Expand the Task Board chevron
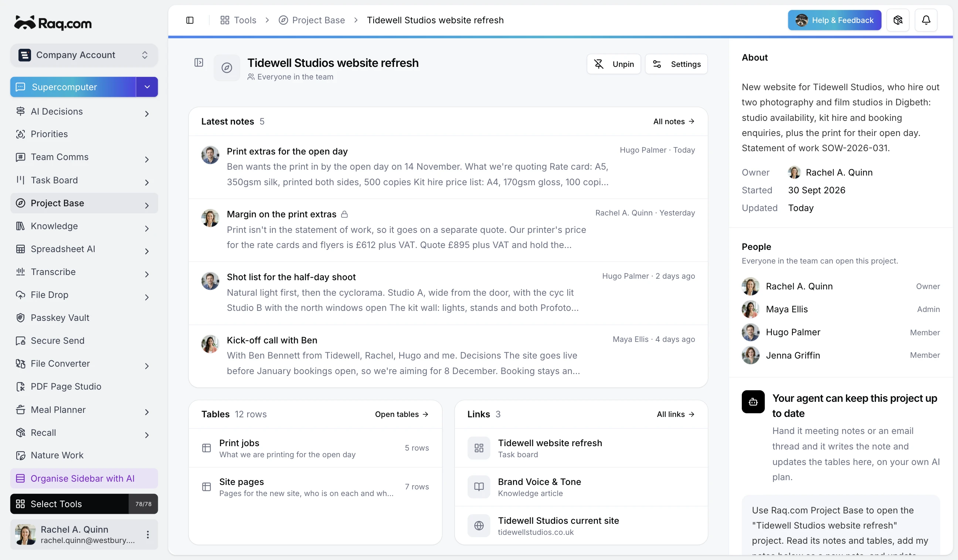This screenshot has width=958, height=560. click(147, 183)
